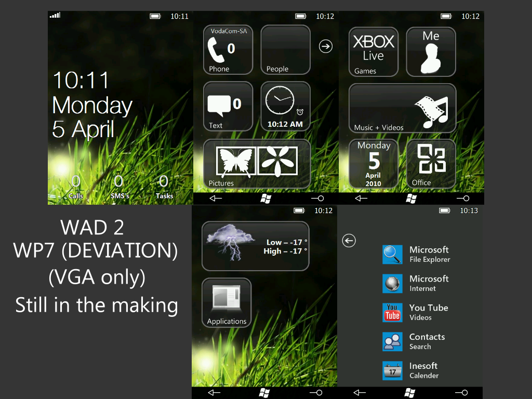Open You Tube Videos app
The width and height of the screenshot is (532, 399).
[415, 312]
